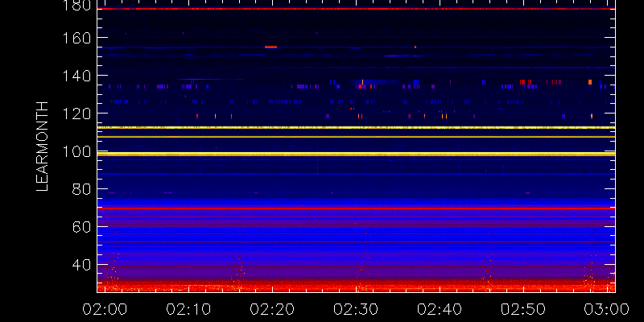Click the orange burst near 155 at 02:20
The height and width of the screenshot is (322, 644).
tap(270, 47)
